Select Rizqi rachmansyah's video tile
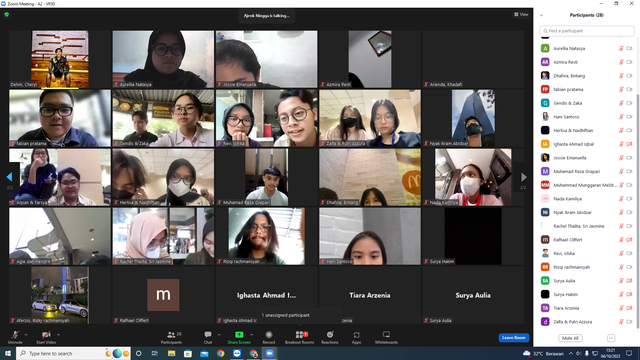 coord(267,236)
